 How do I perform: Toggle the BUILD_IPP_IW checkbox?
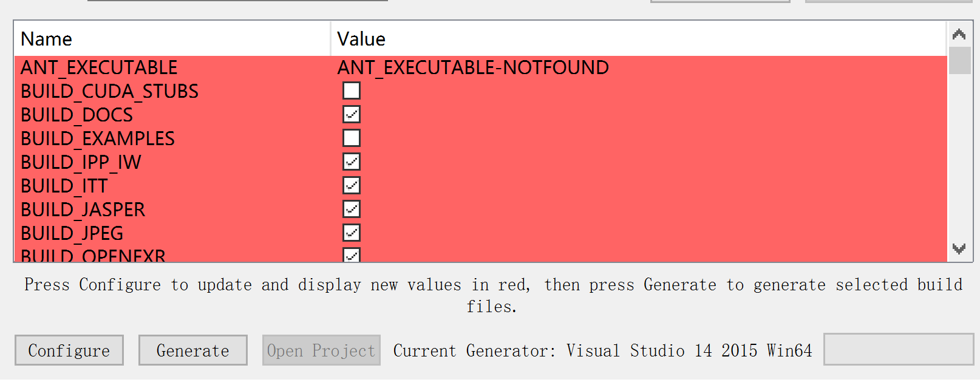tap(352, 162)
